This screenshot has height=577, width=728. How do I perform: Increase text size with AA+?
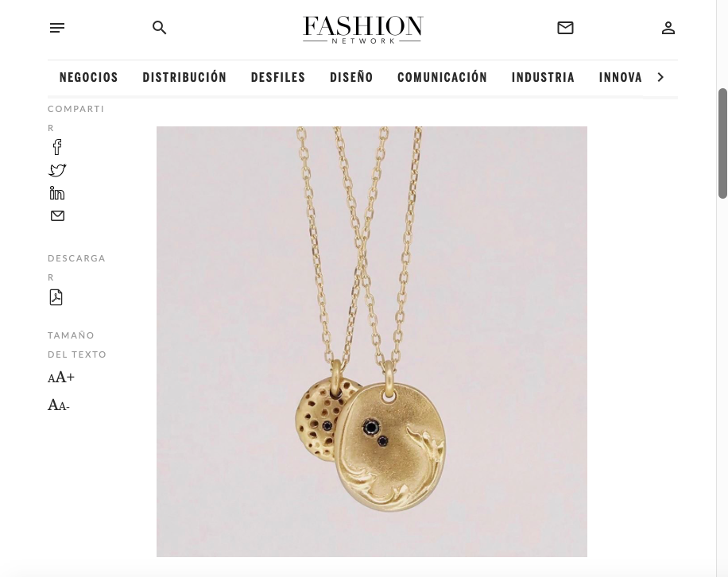pyautogui.click(x=61, y=378)
